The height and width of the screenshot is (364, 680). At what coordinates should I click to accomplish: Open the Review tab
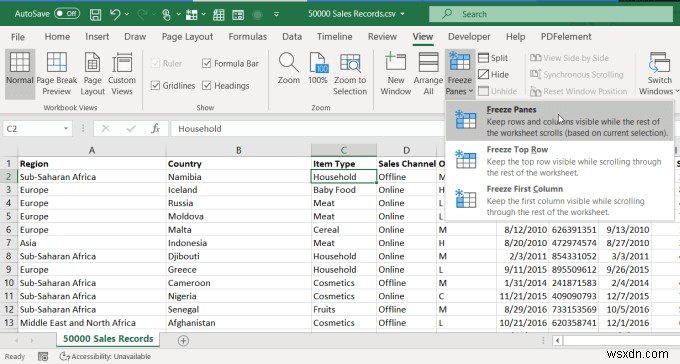(382, 37)
